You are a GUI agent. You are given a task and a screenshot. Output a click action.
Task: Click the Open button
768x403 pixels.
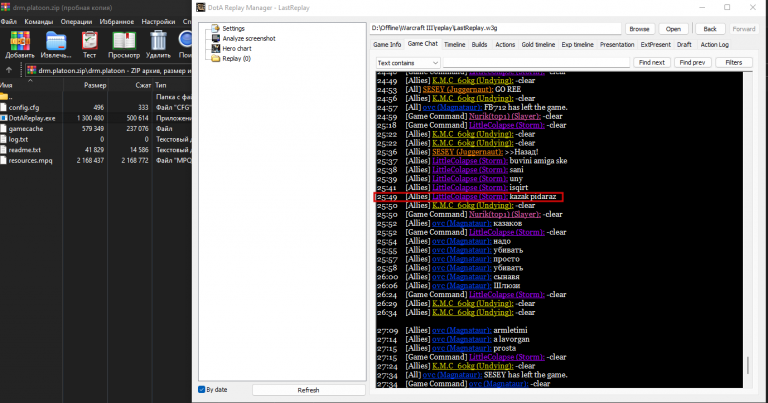(673, 29)
